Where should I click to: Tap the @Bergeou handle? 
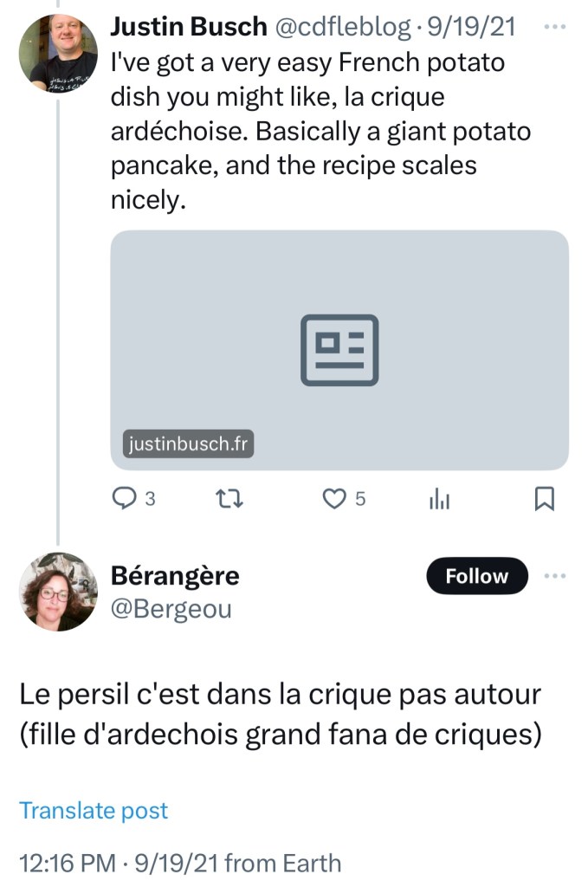tap(171, 609)
